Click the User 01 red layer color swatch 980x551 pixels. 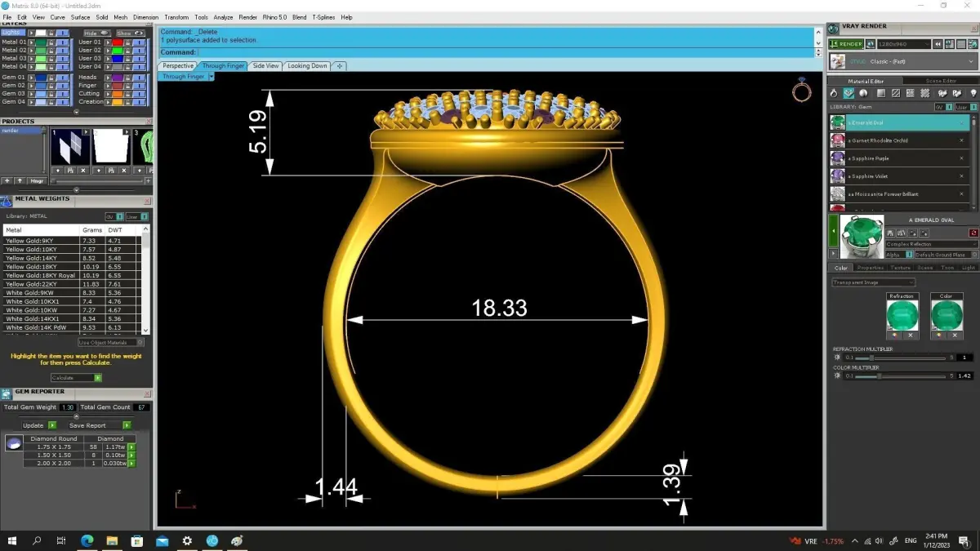pos(118,42)
